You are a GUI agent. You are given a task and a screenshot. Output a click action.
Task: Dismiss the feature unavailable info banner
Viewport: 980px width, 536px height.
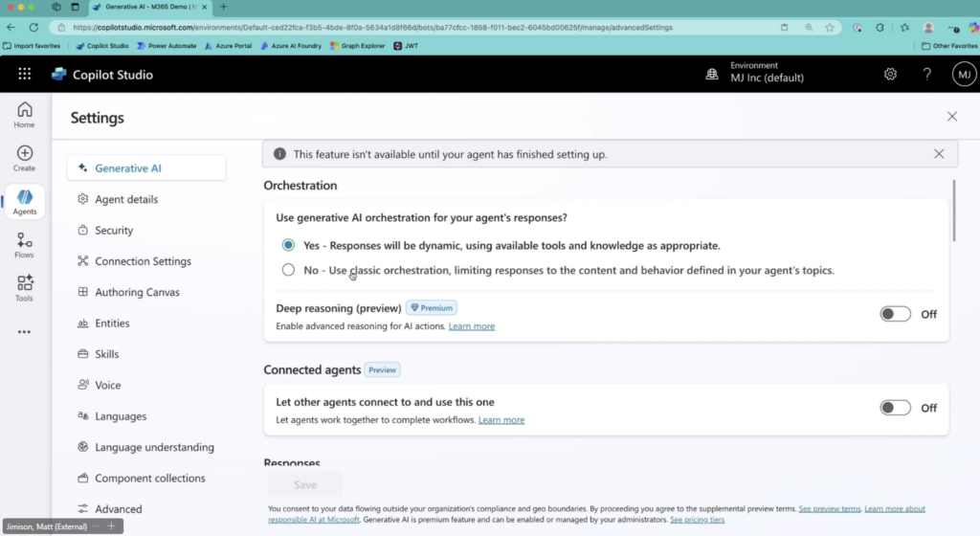[x=939, y=154]
